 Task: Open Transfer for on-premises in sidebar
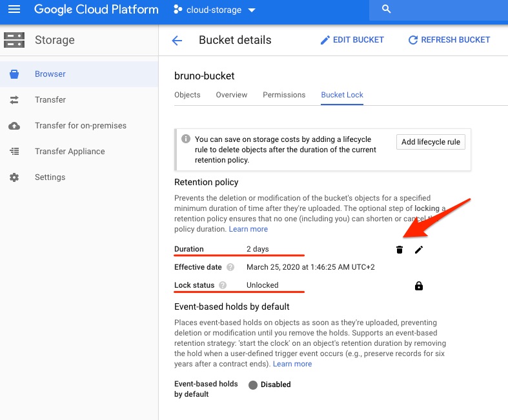coord(80,126)
